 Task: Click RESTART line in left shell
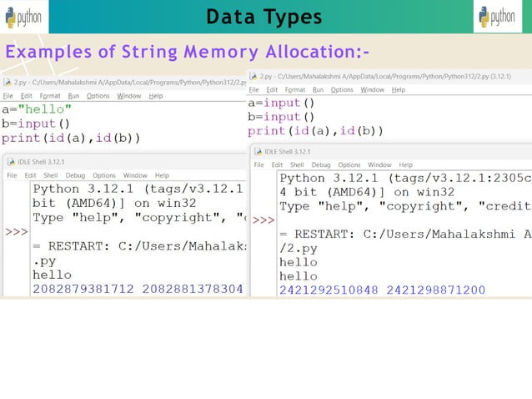click(x=139, y=246)
